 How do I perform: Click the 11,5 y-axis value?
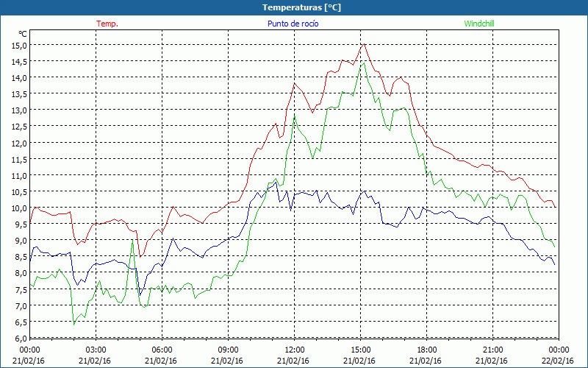coord(20,159)
